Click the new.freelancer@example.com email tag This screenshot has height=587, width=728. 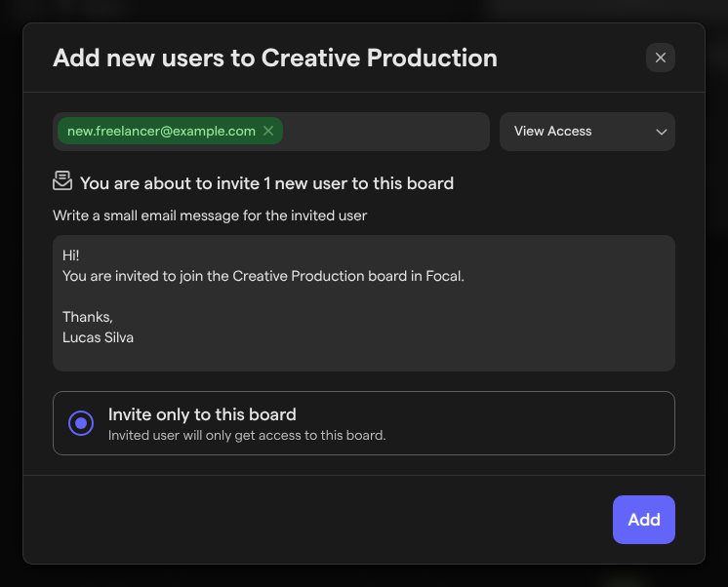170,131
